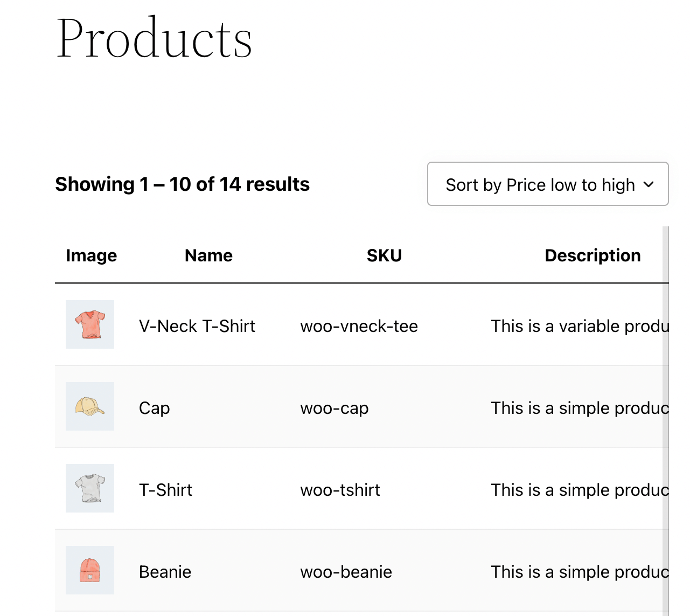Click the chevron arrow in sort box

click(x=649, y=184)
